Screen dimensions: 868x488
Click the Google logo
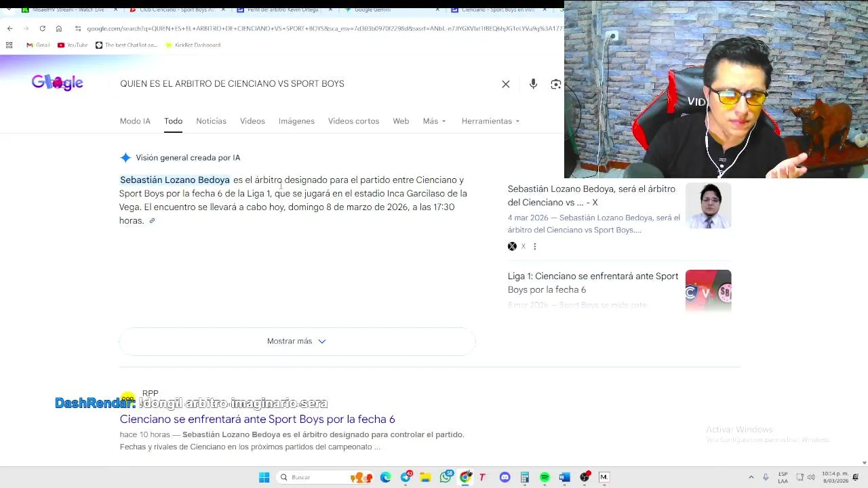(57, 83)
